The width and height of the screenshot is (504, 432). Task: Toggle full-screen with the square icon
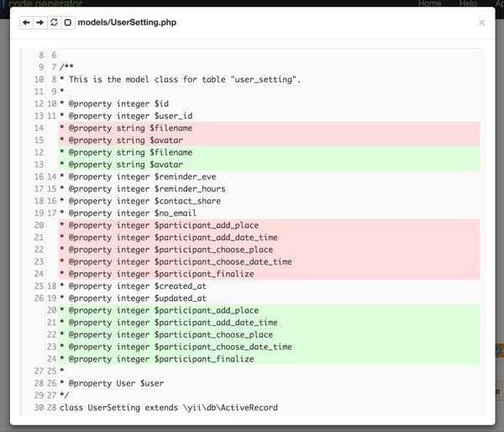click(x=68, y=23)
